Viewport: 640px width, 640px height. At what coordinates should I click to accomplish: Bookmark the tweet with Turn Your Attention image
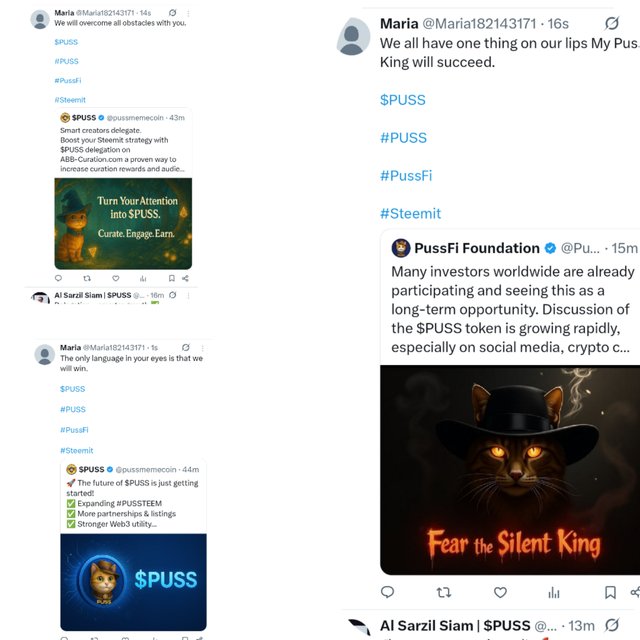pos(172,278)
